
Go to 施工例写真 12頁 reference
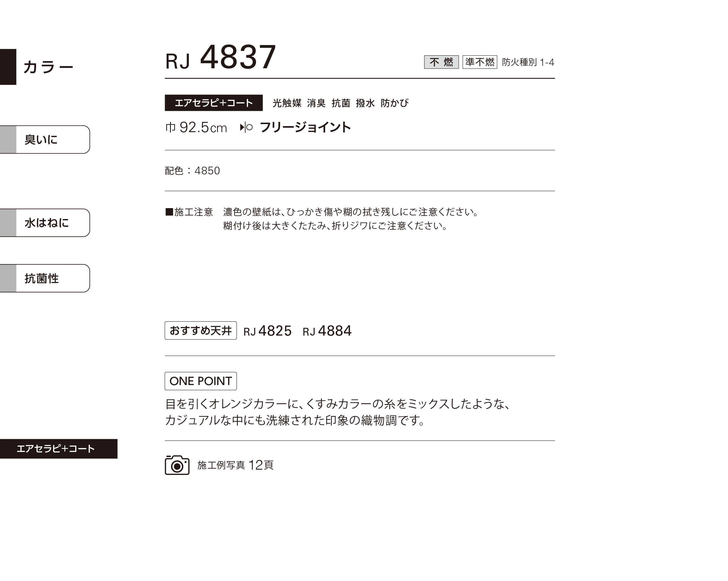click(235, 465)
